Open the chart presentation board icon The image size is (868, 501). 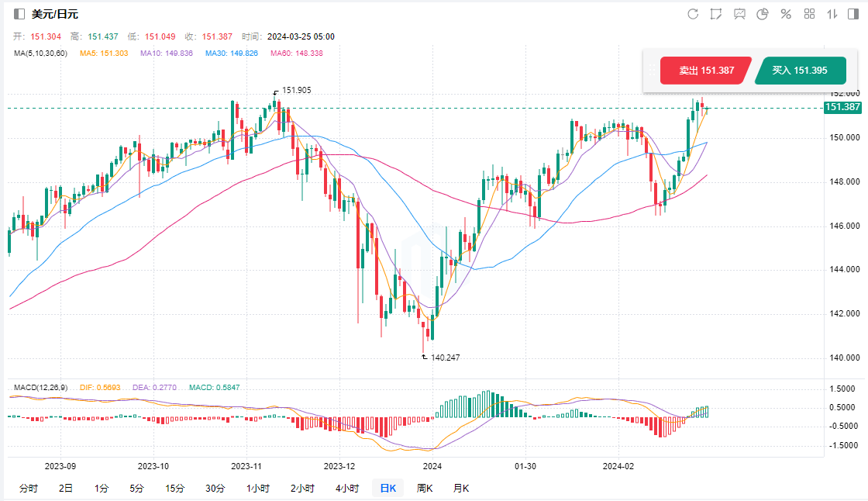(x=739, y=14)
